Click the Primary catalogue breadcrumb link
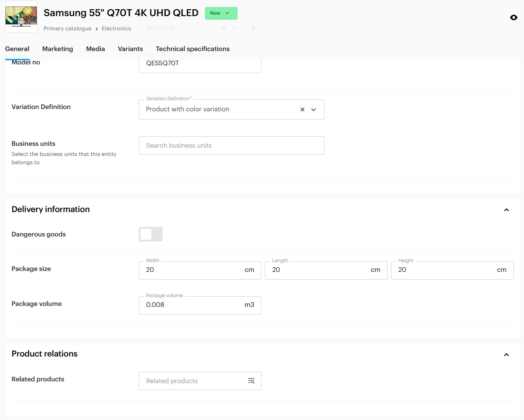The image size is (524, 420). tap(67, 29)
